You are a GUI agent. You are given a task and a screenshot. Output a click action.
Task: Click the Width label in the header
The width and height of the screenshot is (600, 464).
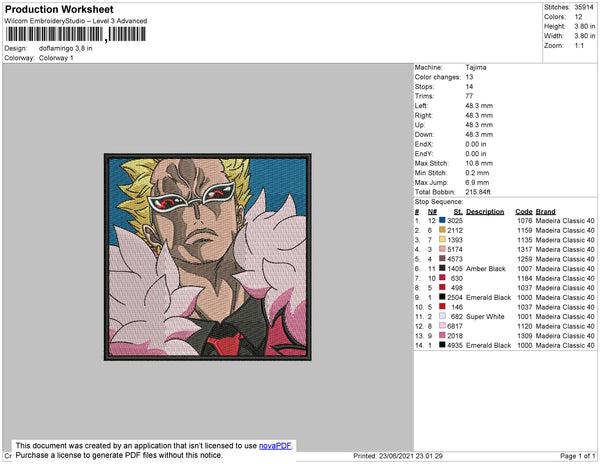point(554,36)
